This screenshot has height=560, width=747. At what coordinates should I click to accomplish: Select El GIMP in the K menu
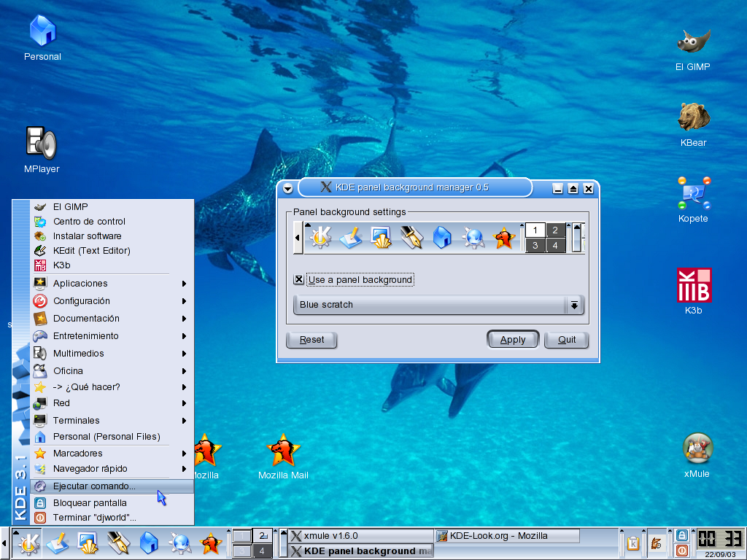(x=112, y=206)
